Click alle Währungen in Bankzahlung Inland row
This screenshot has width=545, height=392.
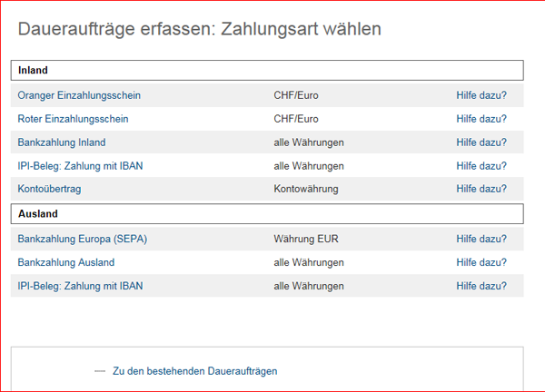(309, 142)
